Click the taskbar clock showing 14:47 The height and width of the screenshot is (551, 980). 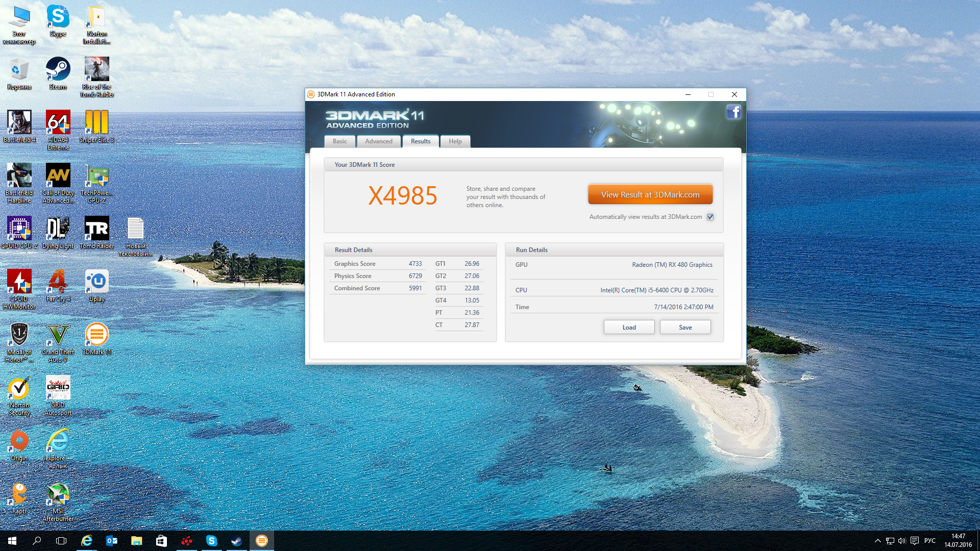(x=958, y=540)
